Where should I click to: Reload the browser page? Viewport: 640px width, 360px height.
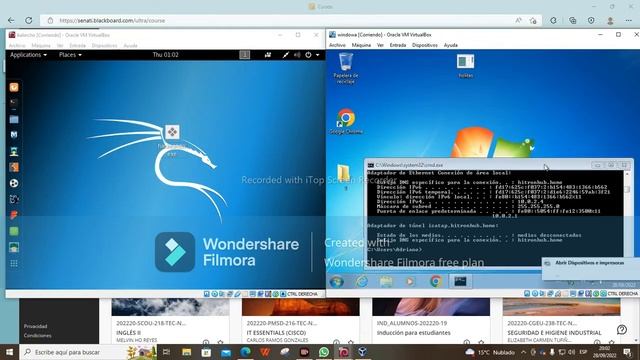click(29, 20)
